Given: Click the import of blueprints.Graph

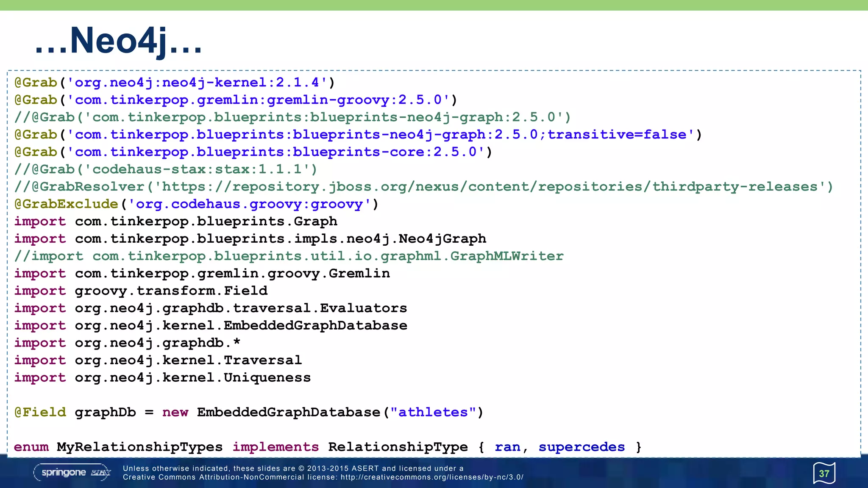Looking at the screenshot, I should tap(175, 222).
